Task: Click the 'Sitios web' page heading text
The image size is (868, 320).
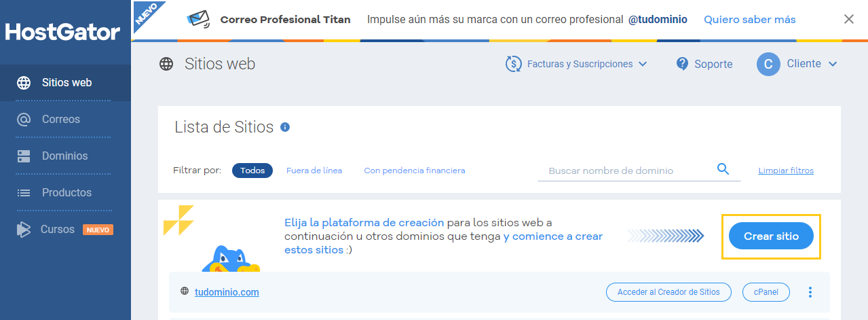Action: tap(220, 65)
